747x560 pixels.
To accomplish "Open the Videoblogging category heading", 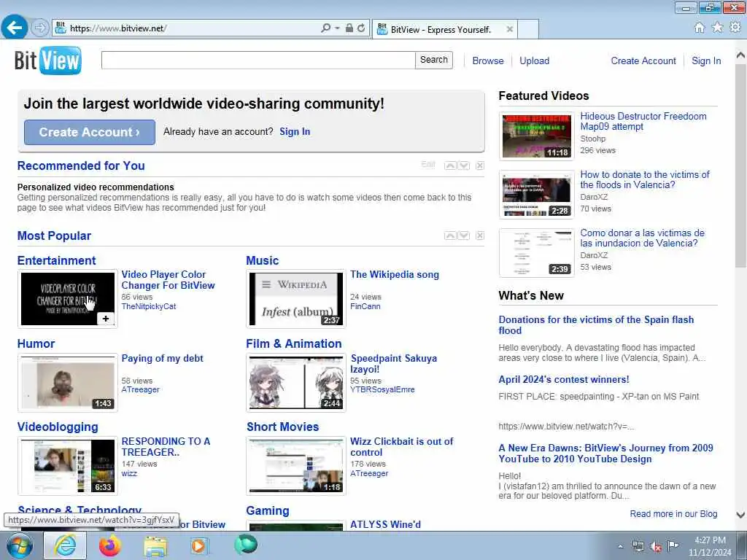I will pyautogui.click(x=58, y=427).
